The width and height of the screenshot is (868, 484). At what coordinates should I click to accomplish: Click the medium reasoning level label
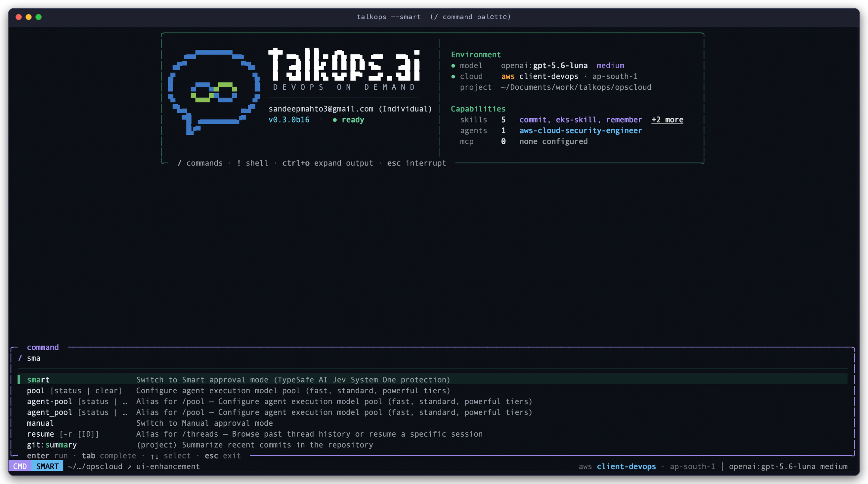point(610,66)
